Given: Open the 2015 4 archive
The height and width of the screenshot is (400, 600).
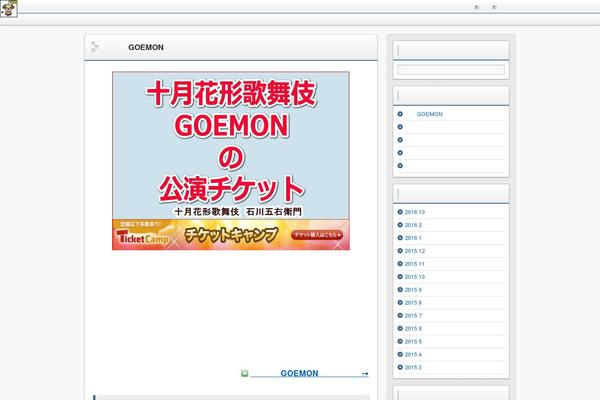Looking at the screenshot, I should (x=413, y=354).
